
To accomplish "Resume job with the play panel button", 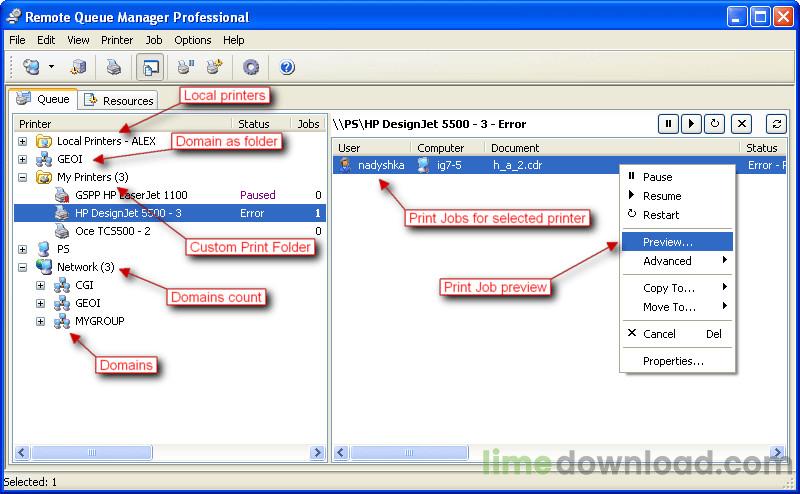I will point(691,124).
